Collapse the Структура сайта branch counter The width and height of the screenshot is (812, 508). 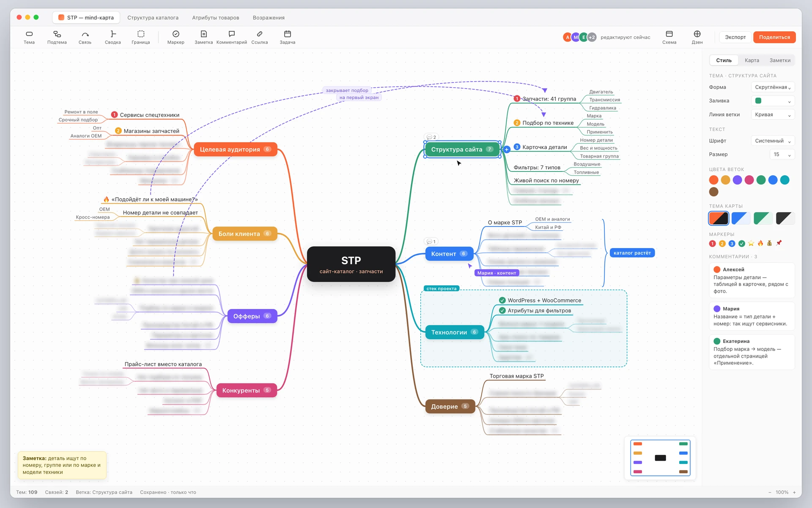click(489, 149)
